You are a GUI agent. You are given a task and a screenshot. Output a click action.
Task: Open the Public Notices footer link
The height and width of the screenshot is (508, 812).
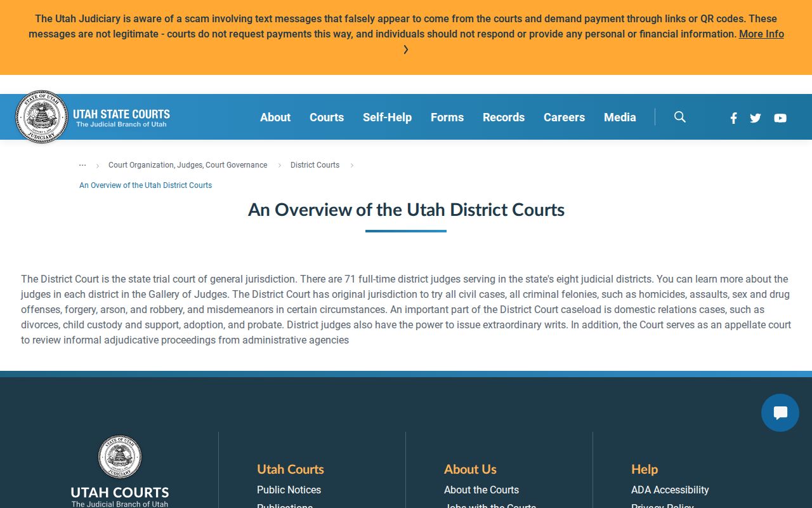(x=289, y=490)
